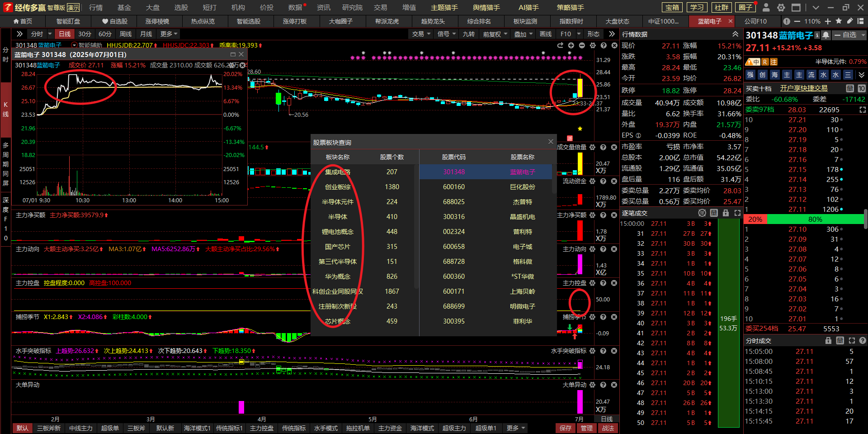Viewport: 868px width, 434px height.
Task: Toggle 智能辅助 option above the chart
Action: point(86,45)
